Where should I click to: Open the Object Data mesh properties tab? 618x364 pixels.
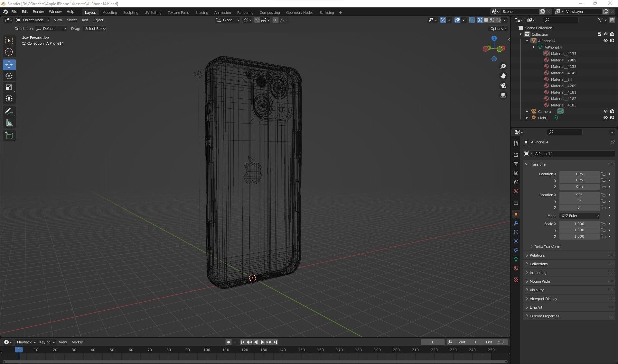tap(516, 259)
